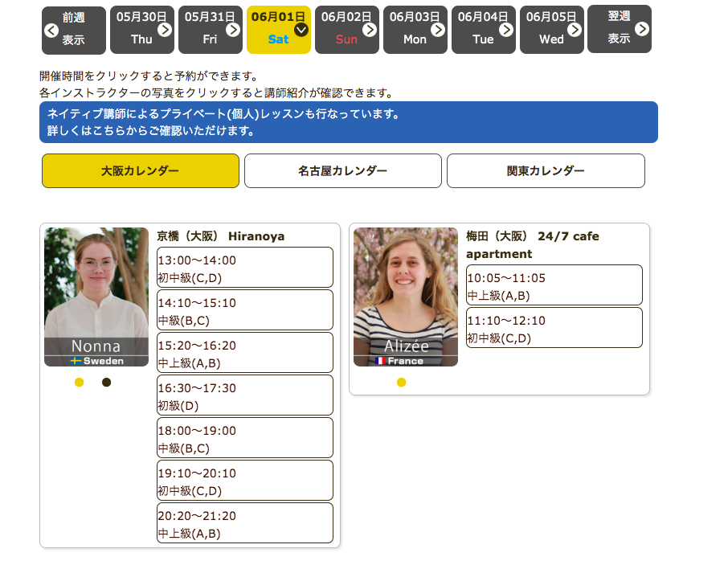Switch to the 名古屋カレンダー tab
Viewport: 728px width, 561px height.
point(343,171)
